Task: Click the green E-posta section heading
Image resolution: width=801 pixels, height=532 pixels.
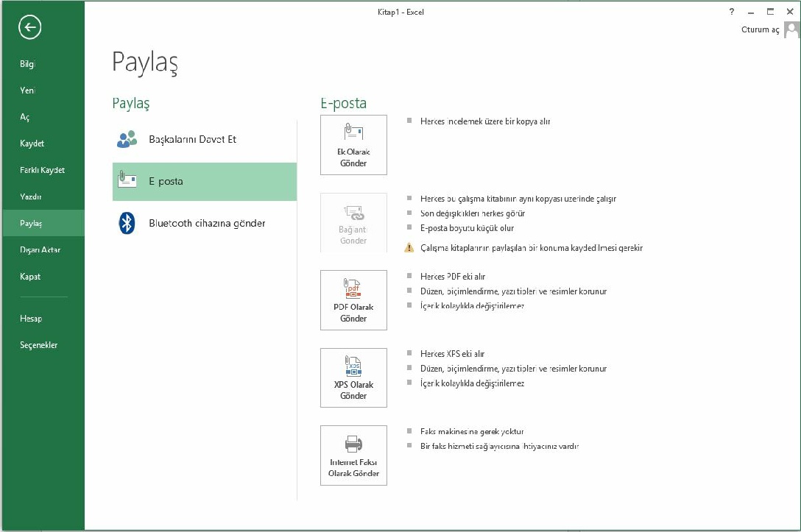Action: pyautogui.click(x=344, y=103)
